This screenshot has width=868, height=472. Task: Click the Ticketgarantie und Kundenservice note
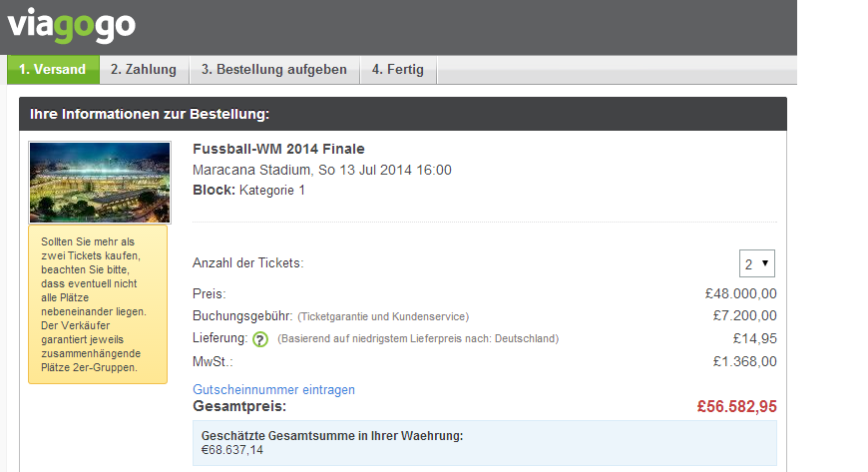pyautogui.click(x=383, y=317)
